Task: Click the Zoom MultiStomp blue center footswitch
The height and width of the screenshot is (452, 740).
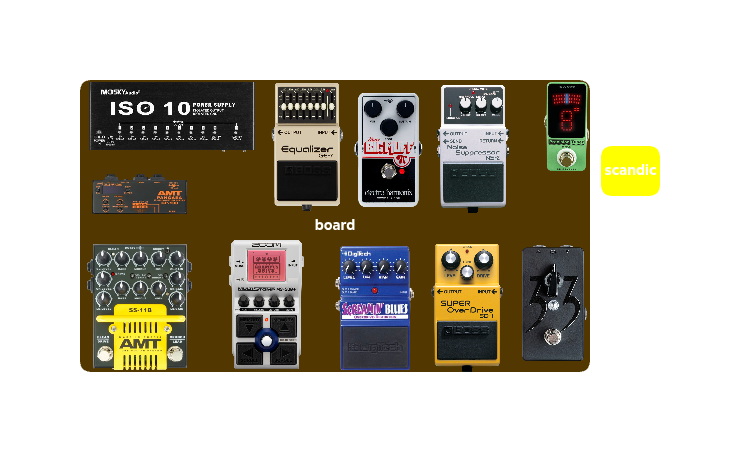Action: (x=267, y=341)
